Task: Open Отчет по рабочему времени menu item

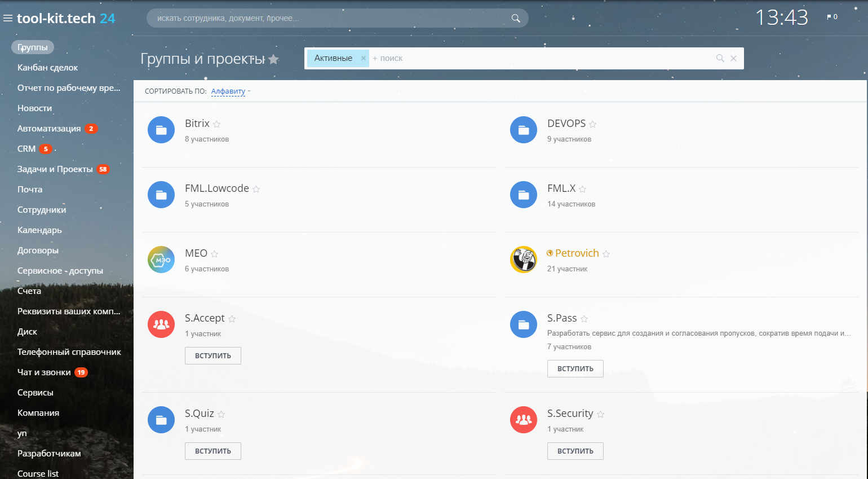Action: (x=69, y=88)
